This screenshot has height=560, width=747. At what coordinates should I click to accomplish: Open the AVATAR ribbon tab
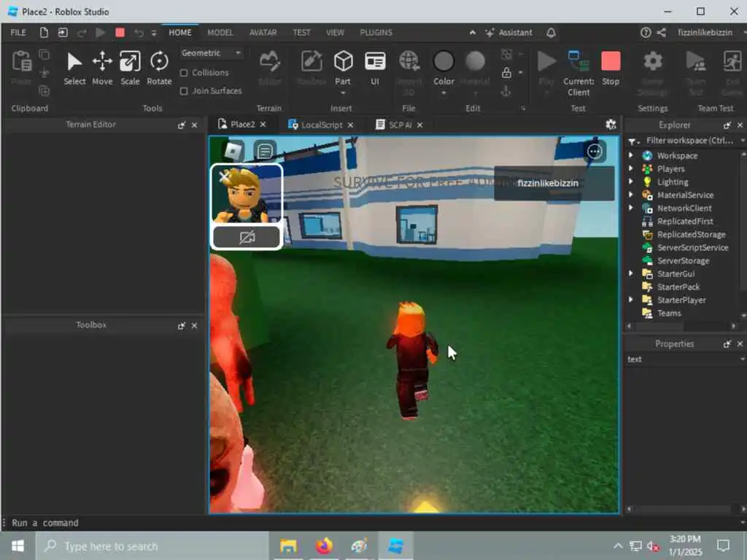click(x=263, y=32)
